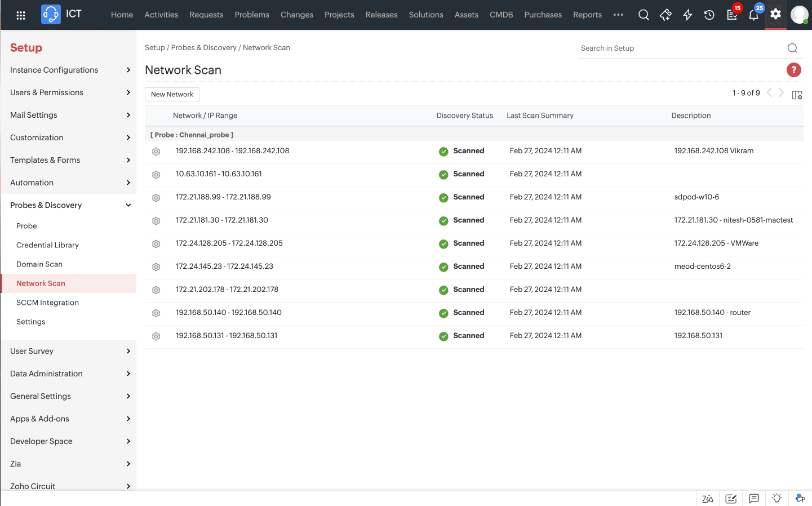Image resolution: width=812 pixels, height=506 pixels.
Task: Open the notifications bell icon
Action: tap(753, 15)
